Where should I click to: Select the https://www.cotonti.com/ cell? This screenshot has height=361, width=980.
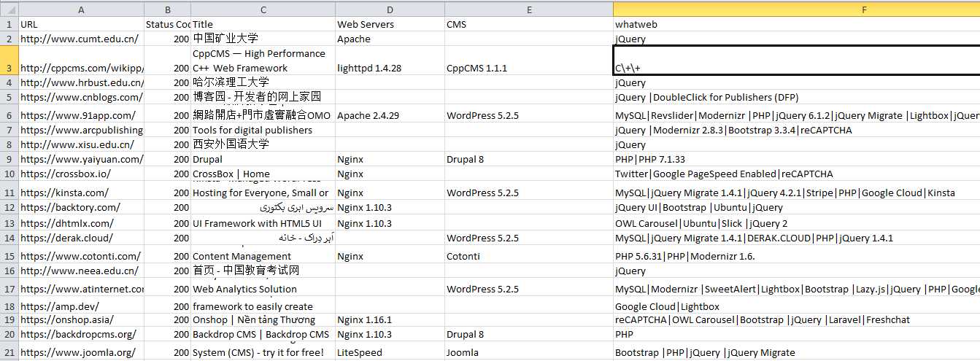click(x=81, y=255)
